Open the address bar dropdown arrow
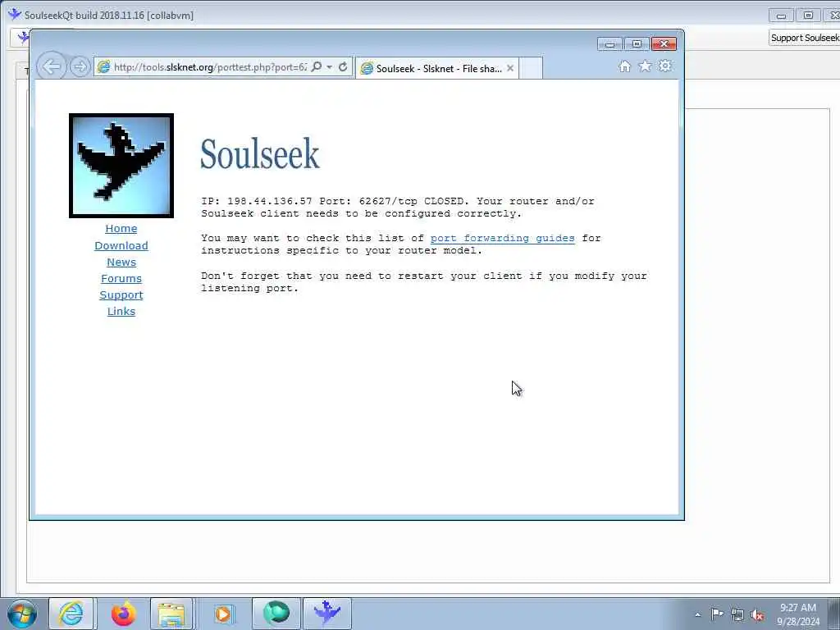 pos(330,67)
